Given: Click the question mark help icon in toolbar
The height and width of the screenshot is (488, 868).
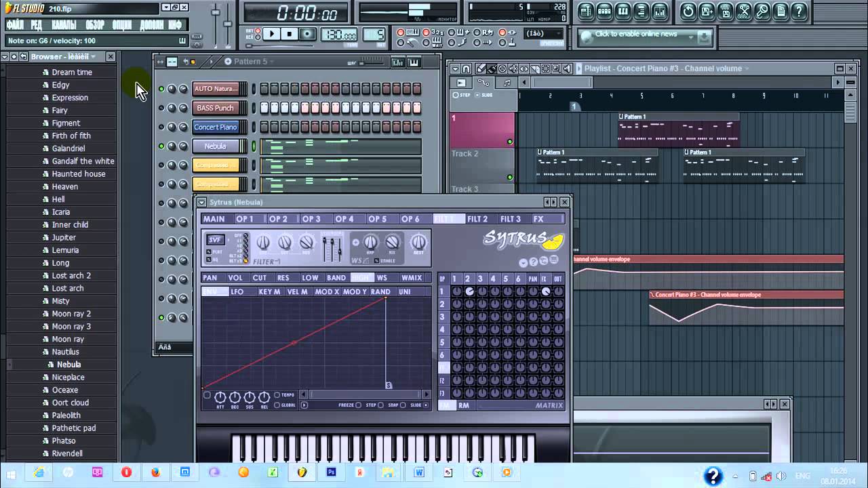Looking at the screenshot, I should coord(800,11).
